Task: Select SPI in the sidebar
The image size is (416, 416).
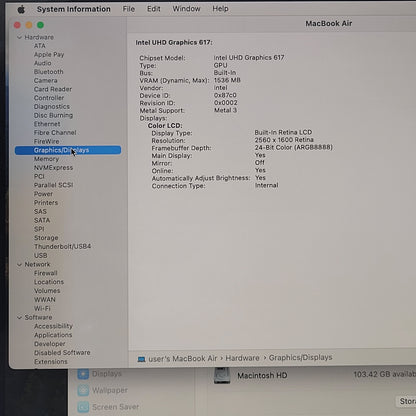Action: pyautogui.click(x=39, y=229)
